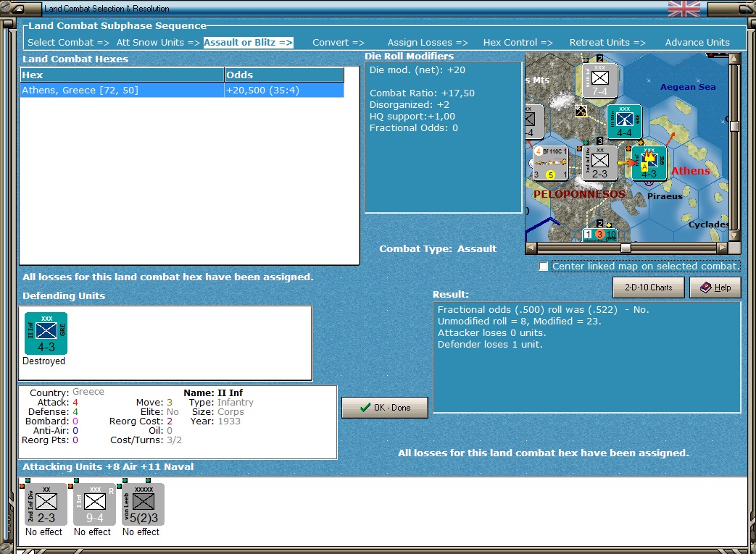The width and height of the screenshot is (756, 554).
Task: Click the Combat Ratio: +17,50 line
Action: tap(422, 93)
